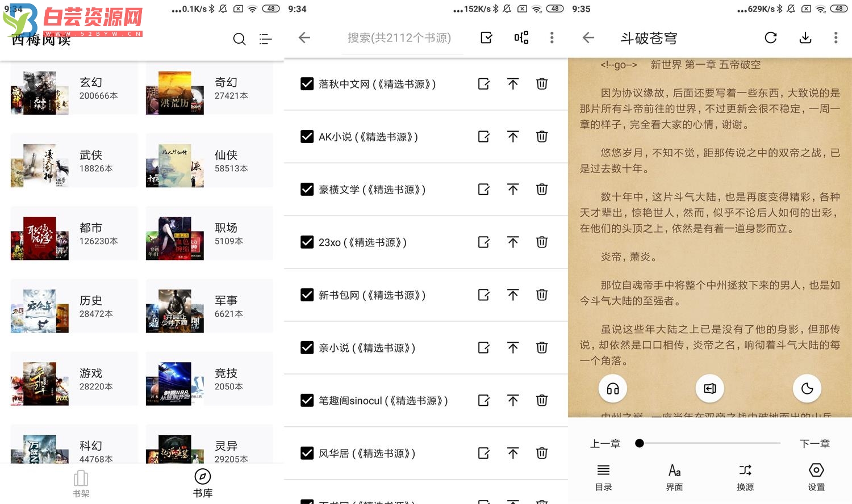This screenshot has width=852, height=504.
Task: Open the grouping icon in source toolbar
Action: tap(521, 37)
